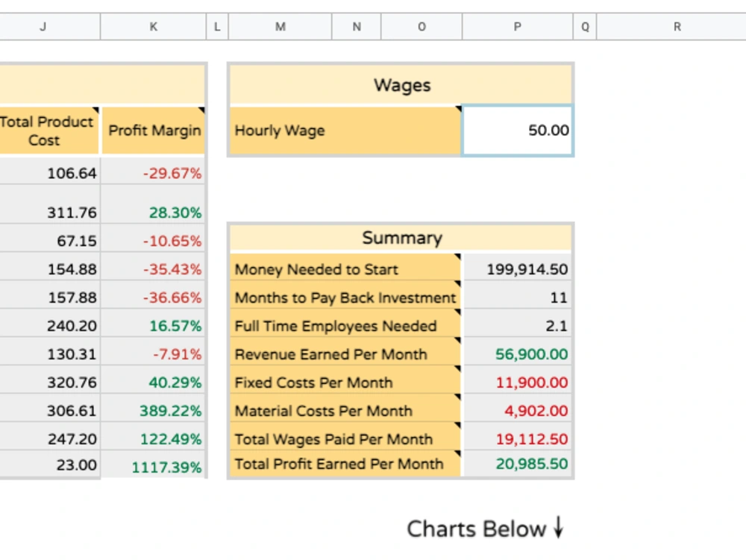Image resolution: width=746 pixels, height=560 pixels.
Task: Select the Wages title cell
Action: pyautogui.click(x=401, y=85)
